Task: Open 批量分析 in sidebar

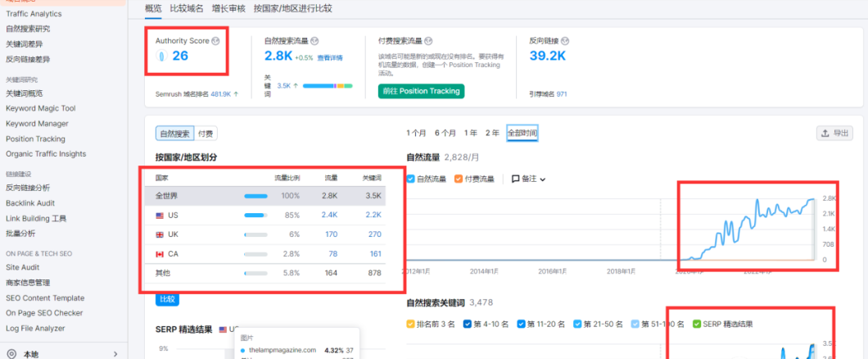Action: click(20, 234)
